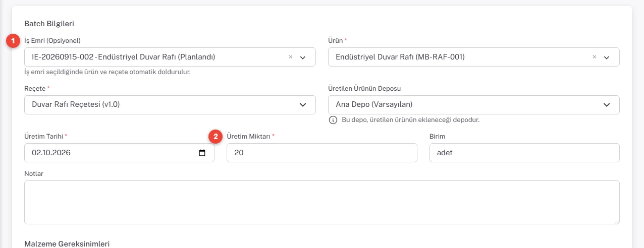The height and width of the screenshot is (248, 644).
Task: Clear the Ürün selection with the x icon
Action: coord(594,57)
